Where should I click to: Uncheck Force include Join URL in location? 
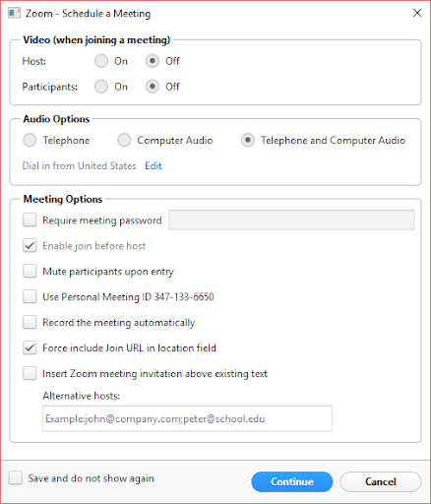(30, 347)
